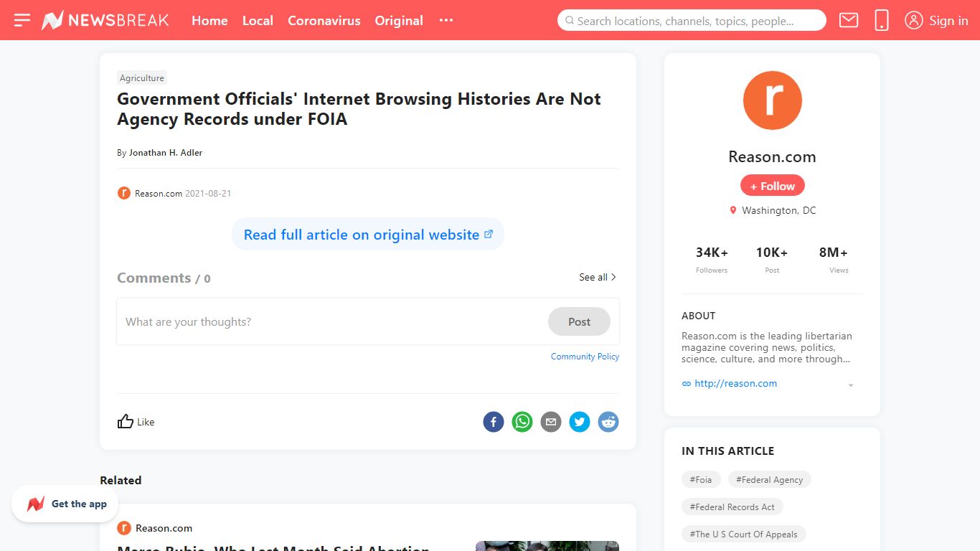Expand the more options ellipsis menu

point(446,20)
